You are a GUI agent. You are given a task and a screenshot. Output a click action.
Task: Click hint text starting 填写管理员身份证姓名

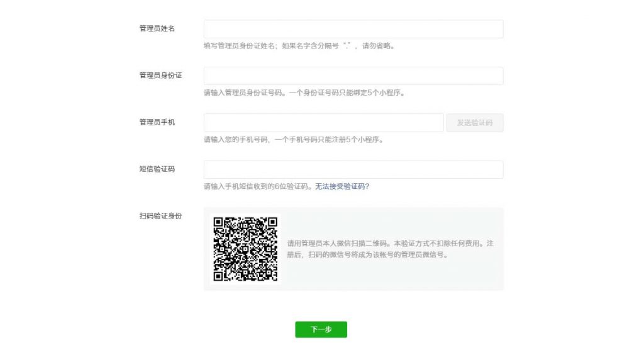[300, 45]
